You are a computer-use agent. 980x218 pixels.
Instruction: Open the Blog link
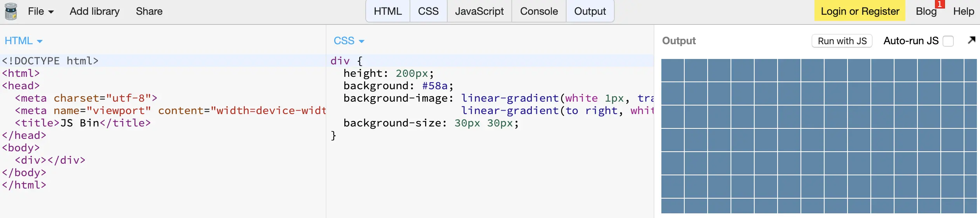[926, 11]
